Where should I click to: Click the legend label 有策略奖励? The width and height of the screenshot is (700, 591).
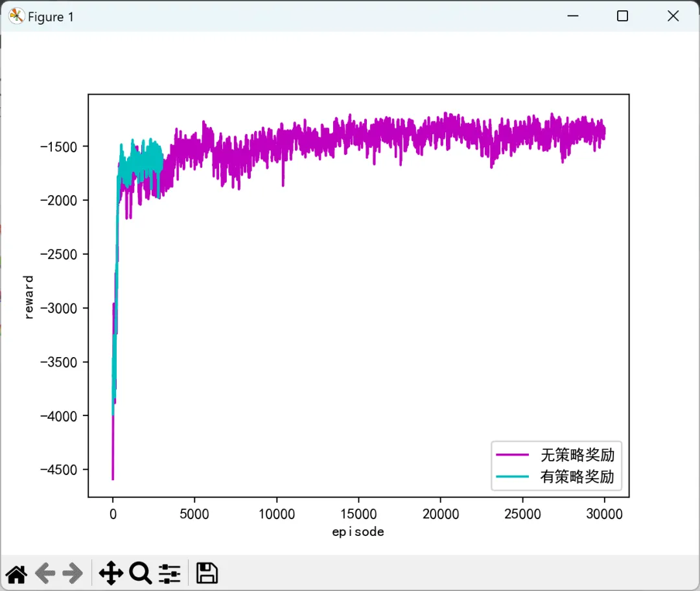pyautogui.click(x=577, y=477)
